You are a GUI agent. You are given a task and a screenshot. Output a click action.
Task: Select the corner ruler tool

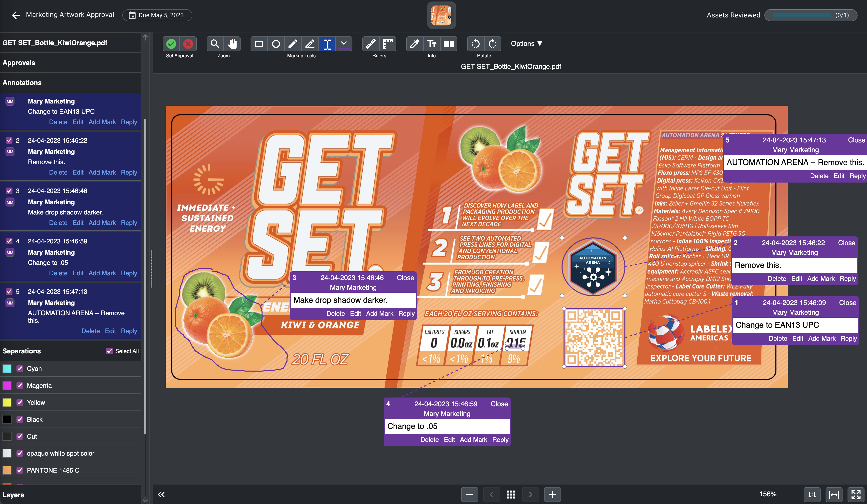pyautogui.click(x=388, y=44)
